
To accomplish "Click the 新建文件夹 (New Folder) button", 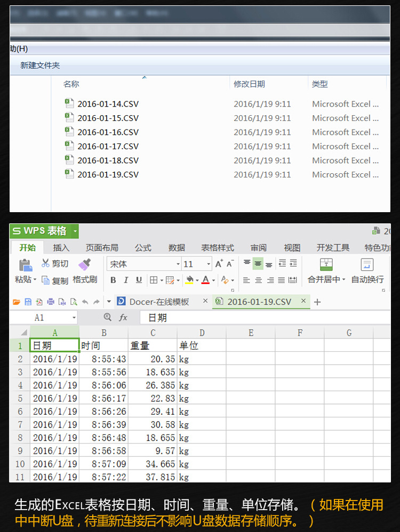I will 40,66.
